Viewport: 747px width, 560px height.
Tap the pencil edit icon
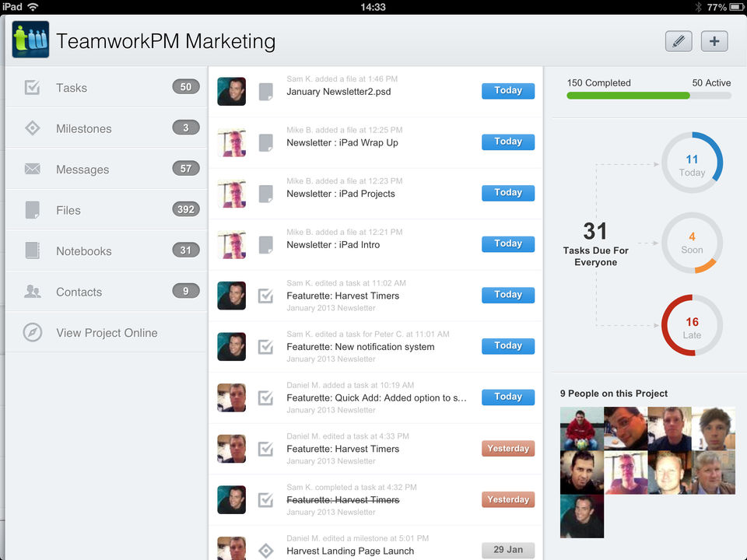679,41
